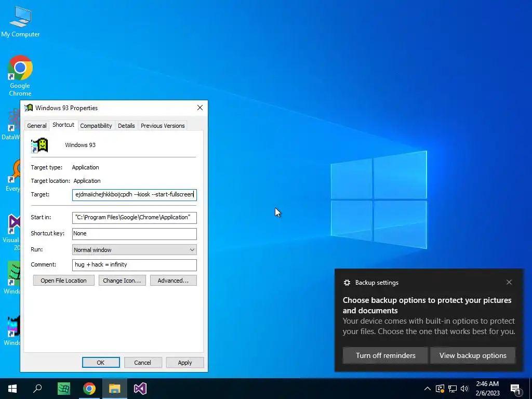
Task: Click the Windows Start button
Action: click(12, 389)
